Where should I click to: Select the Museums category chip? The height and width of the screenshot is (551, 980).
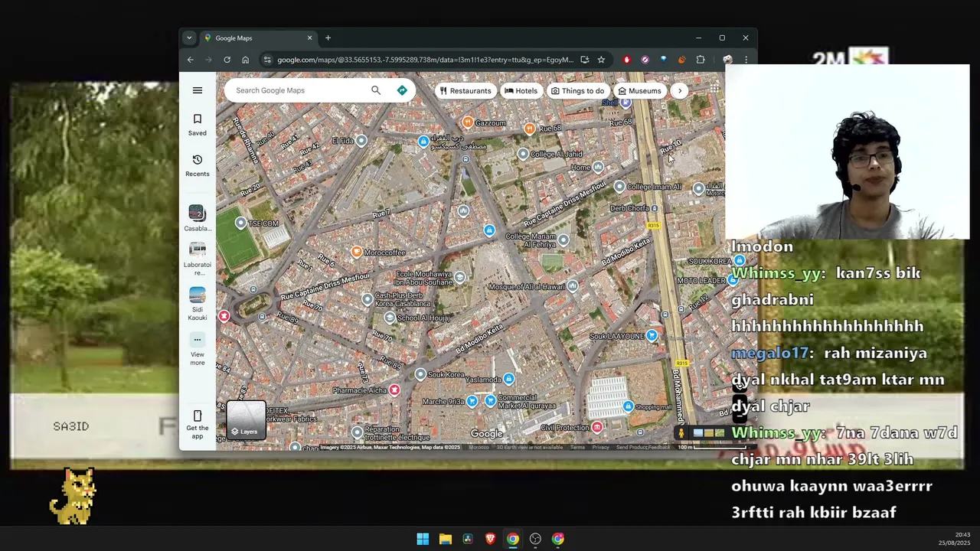tap(639, 90)
